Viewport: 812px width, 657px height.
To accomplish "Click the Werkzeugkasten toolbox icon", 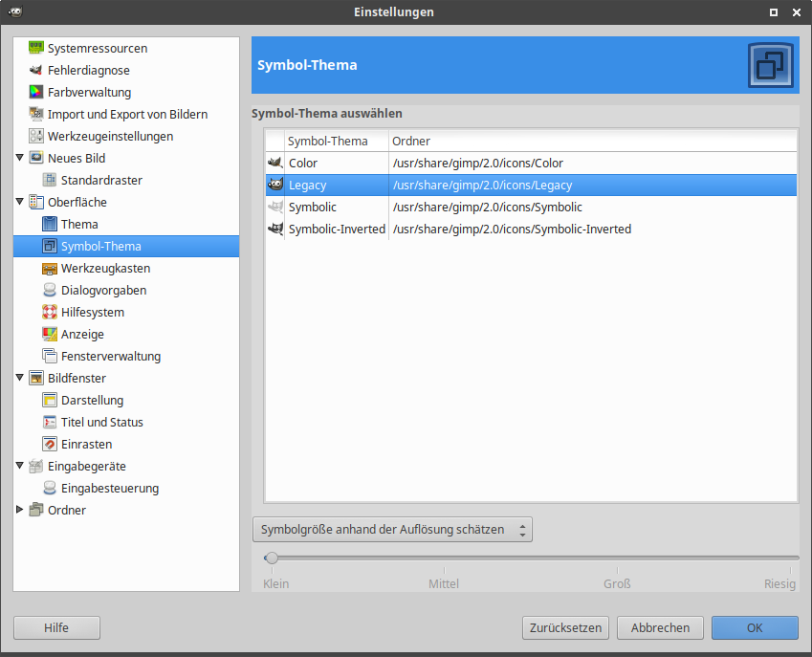I will 50,268.
